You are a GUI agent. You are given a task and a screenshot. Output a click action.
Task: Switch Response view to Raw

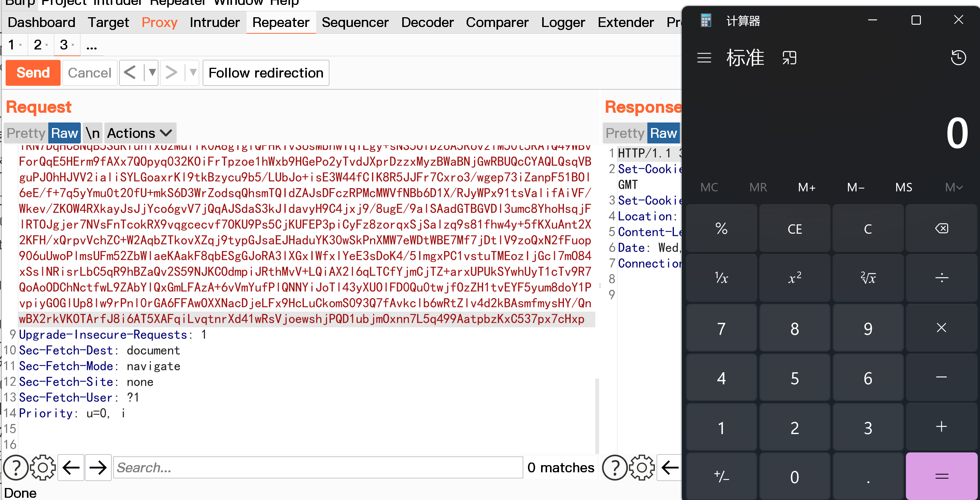click(x=663, y=133)
